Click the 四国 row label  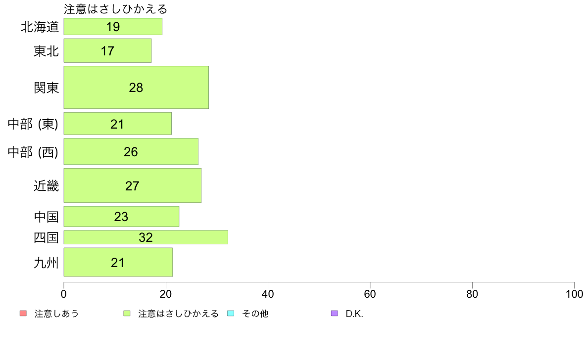[47, 238]
